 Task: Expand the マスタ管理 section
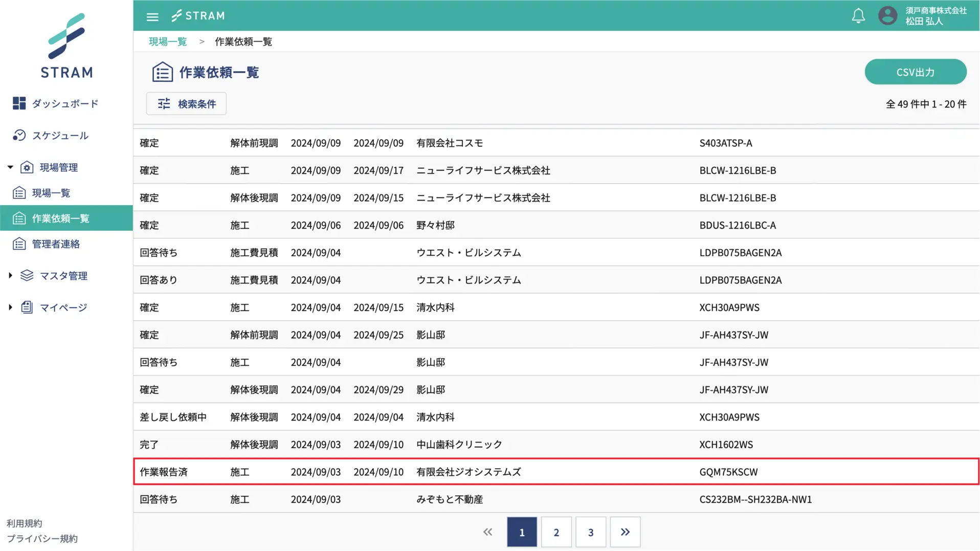coord(10,276)
